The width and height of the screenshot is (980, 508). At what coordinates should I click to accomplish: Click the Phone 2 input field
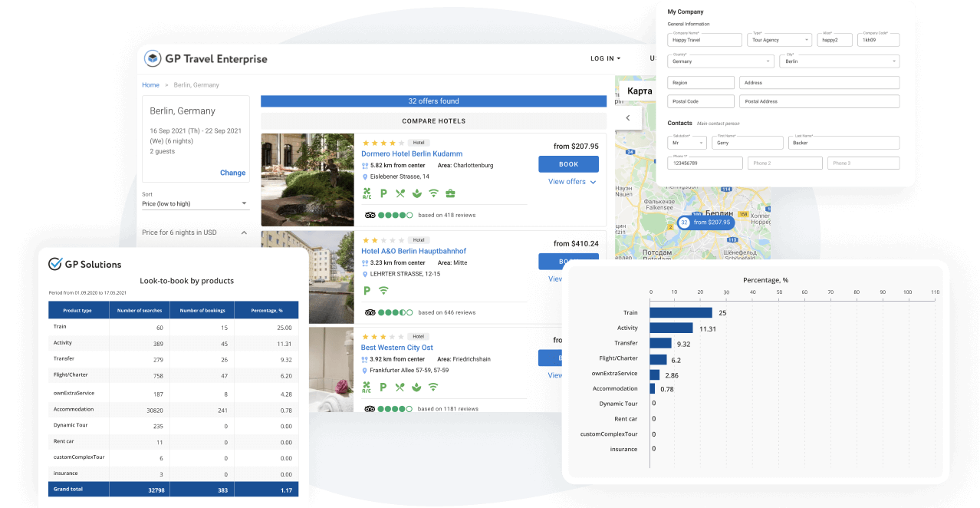[785, 163]
